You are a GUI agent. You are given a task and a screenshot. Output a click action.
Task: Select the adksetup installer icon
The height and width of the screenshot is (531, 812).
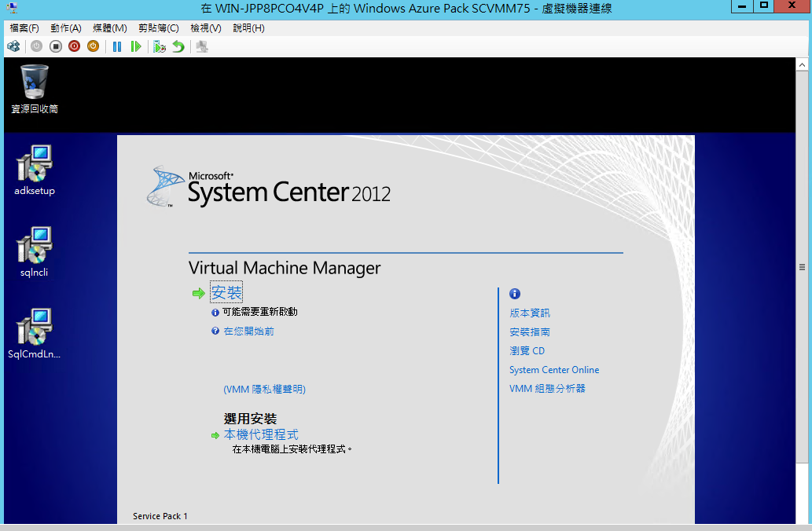coord(35,170)
